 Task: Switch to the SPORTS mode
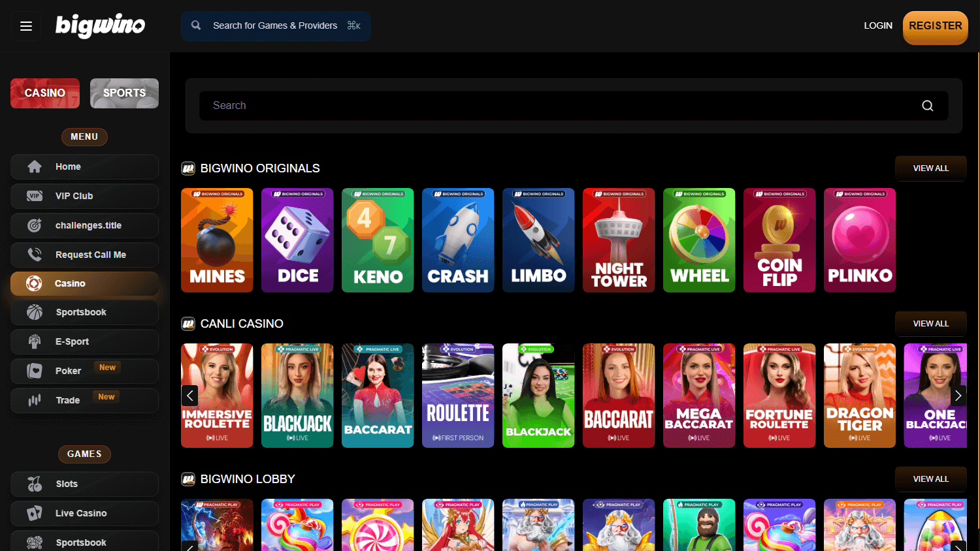[124, 93]
